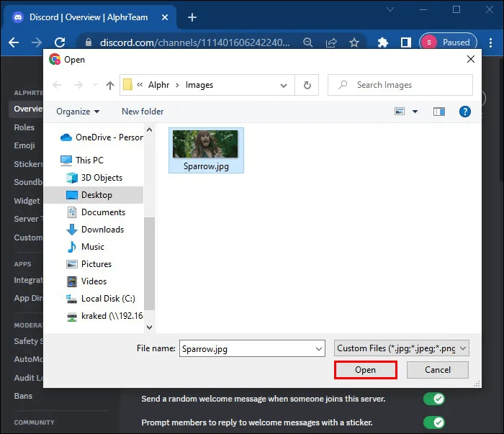Screen dimensions: 504x434
Task: Click the padlock site info icon
Action: pyautogui.click(x=89, y=42)
